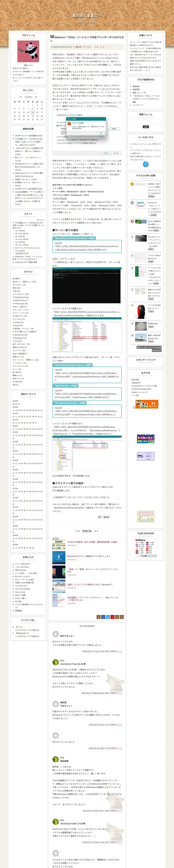Image resolution: width=174 pixels, height=868 pixels.
Task: Open the 「Microsoft To Do」 recent article
Action: pyautogui.click(x=29, y=151)
